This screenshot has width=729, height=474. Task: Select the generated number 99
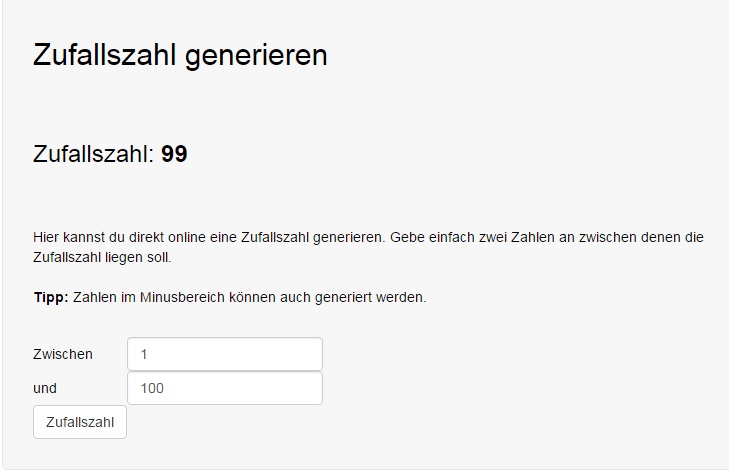tap(174, 155)
